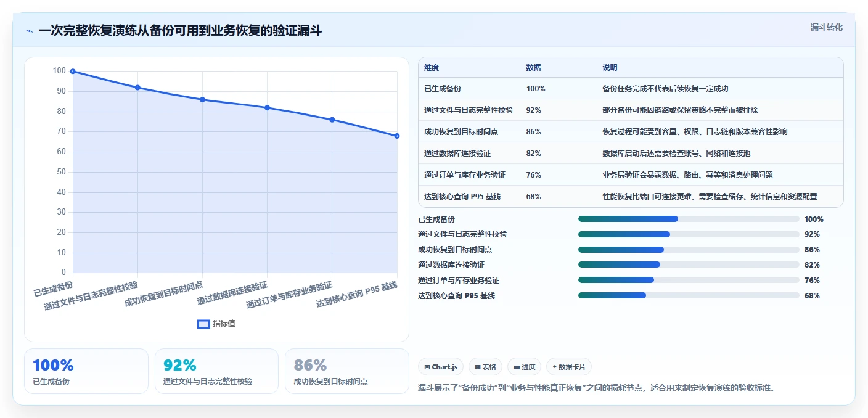Click the chart data point at 通过数据库连接验证

pyautogui.click(x=267, y=108)
